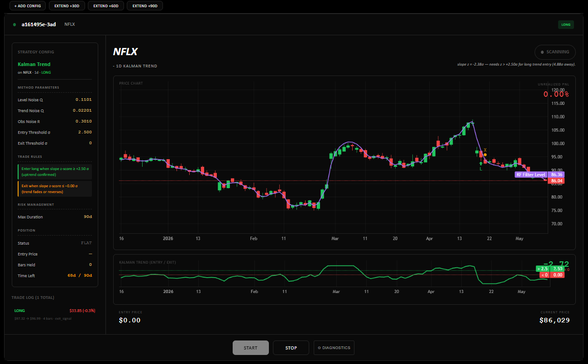Image resolution: width=588 pixels, height=364 pixels.
Task: Click the 120.00 price axis label
Action: (557, 90)
